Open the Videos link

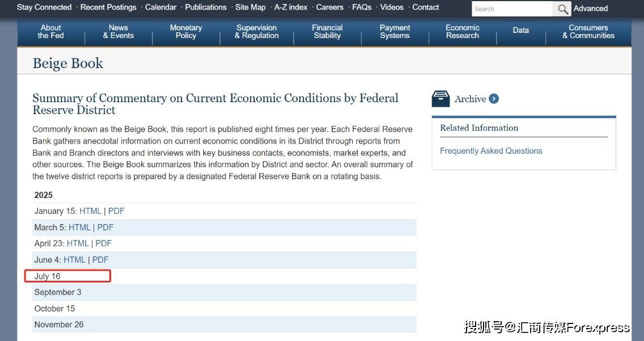(391, 7)
